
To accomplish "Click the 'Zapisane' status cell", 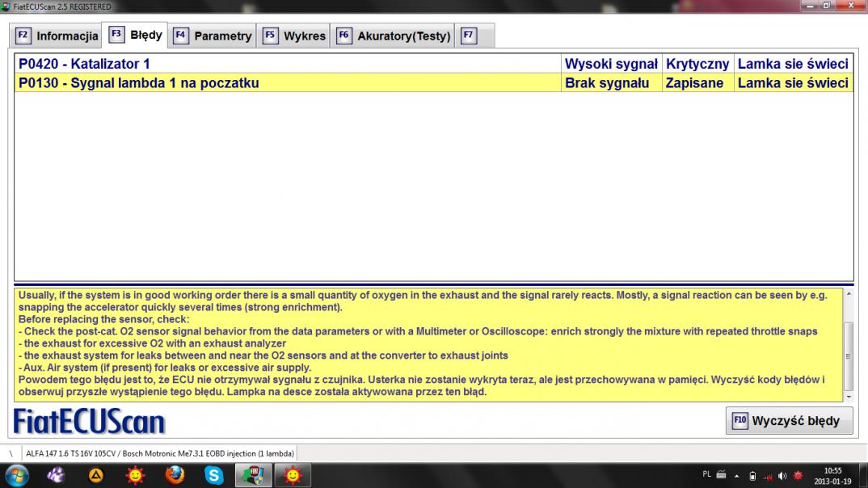I will 697,83.
